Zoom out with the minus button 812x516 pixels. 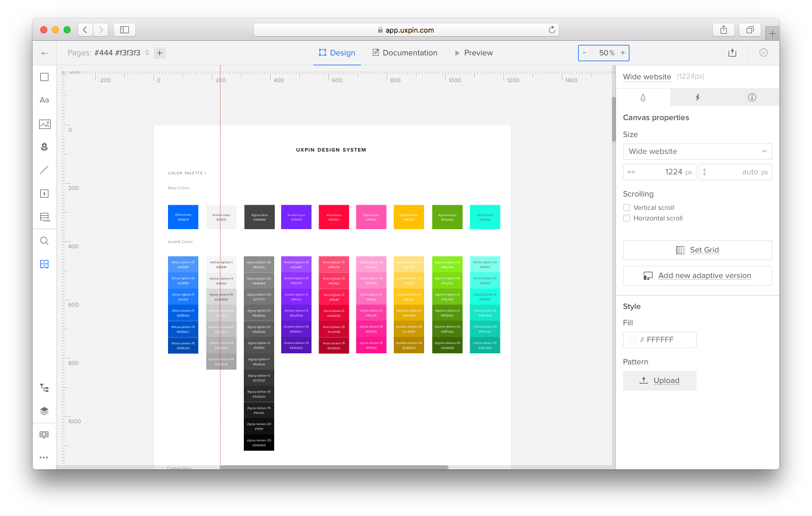point(584,53)
